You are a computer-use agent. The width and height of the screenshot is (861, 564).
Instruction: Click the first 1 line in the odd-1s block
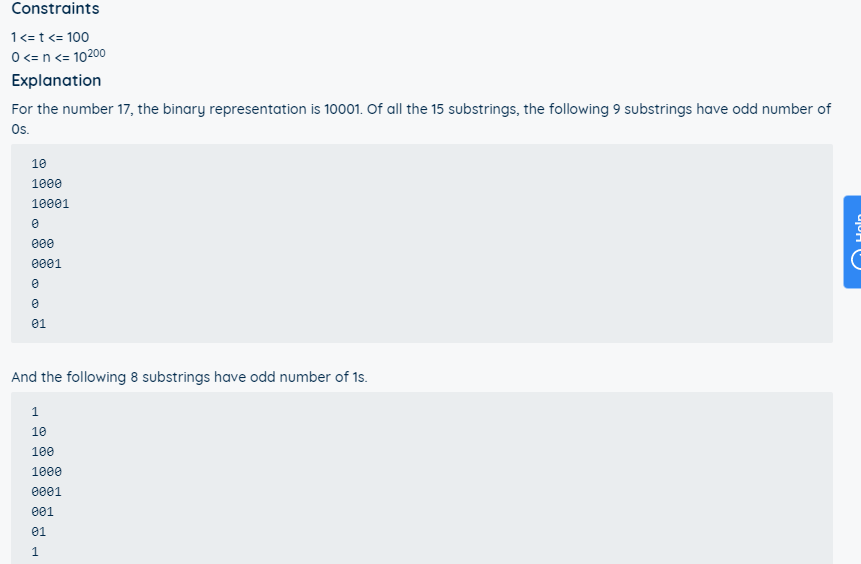(x=35, y=412)
